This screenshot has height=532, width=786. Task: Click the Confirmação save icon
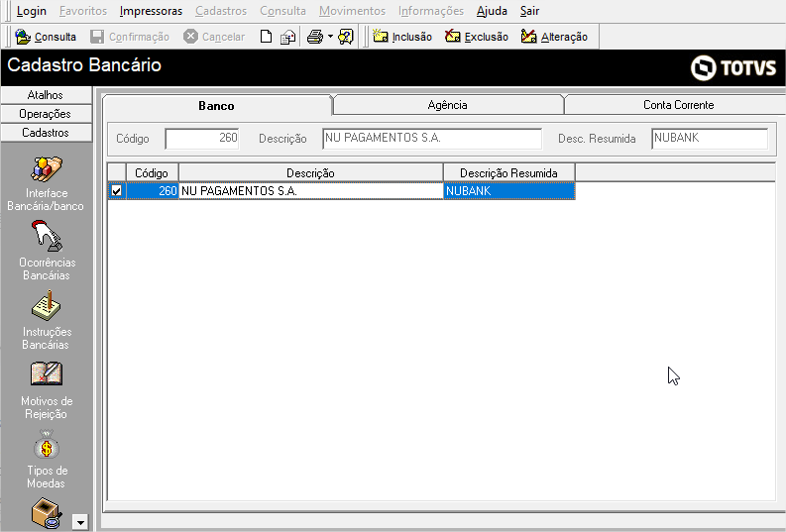(x=97, y=37)
